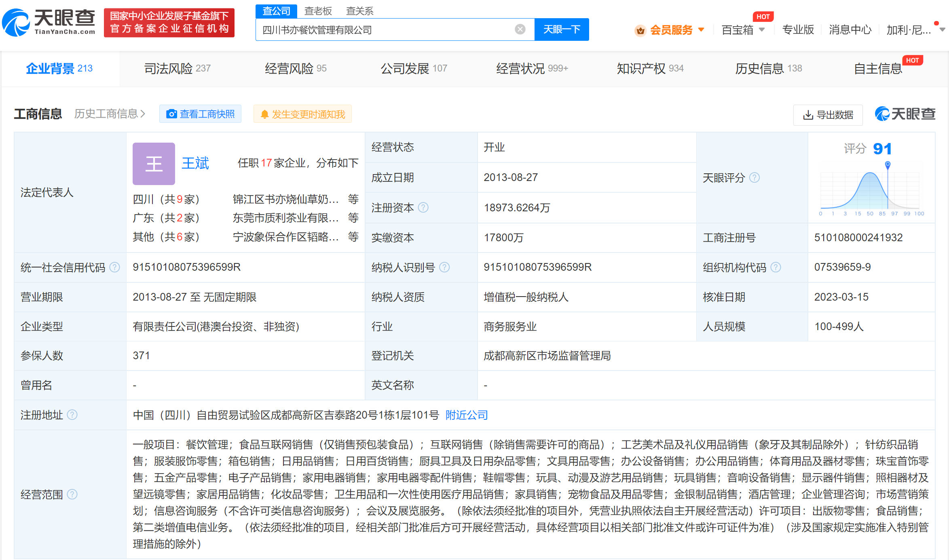Click the 天眼一下 search button

[x=562, y=29]
